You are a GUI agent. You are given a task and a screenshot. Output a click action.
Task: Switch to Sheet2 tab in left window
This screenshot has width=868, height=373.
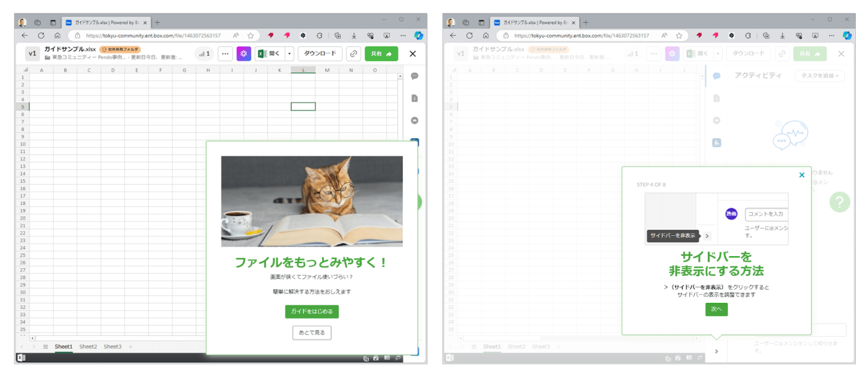click(88, 347)
